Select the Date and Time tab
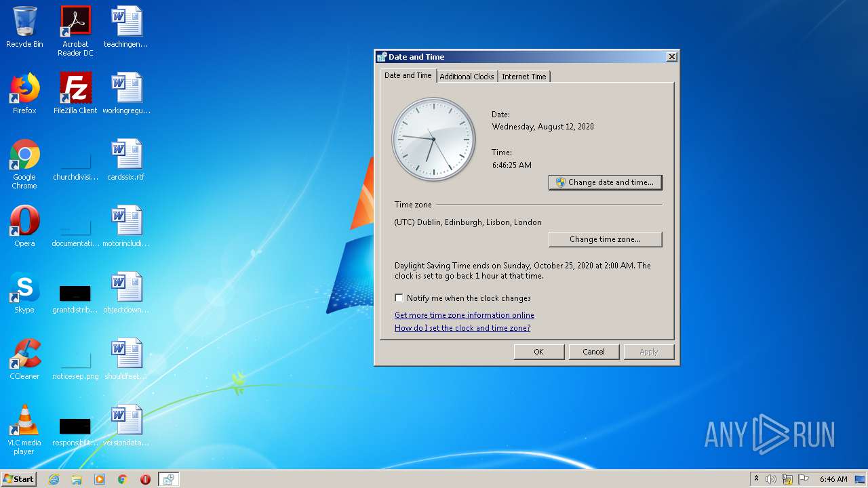The image size is (868, 488). pos(408,75)
